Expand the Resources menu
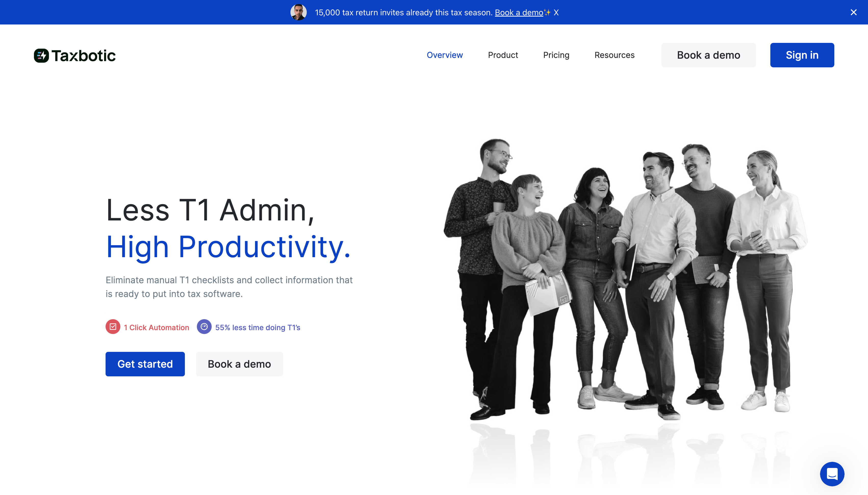 (614, 55)
